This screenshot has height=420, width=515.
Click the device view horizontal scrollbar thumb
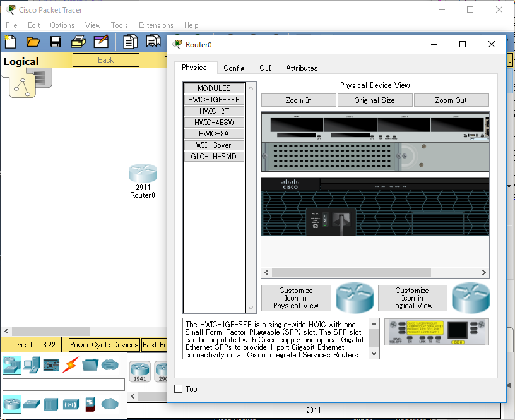coord(352,272)
